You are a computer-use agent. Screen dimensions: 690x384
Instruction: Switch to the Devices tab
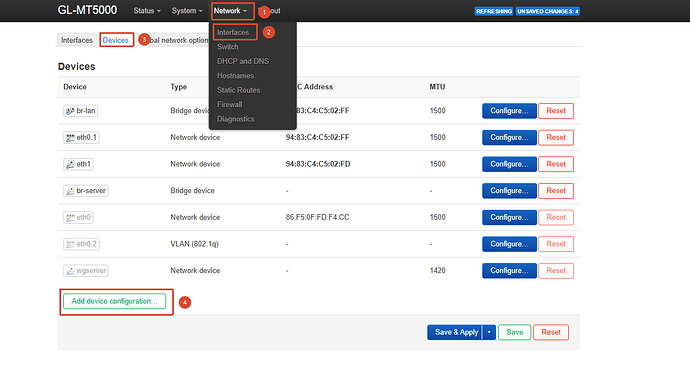(x=116, y=40)
